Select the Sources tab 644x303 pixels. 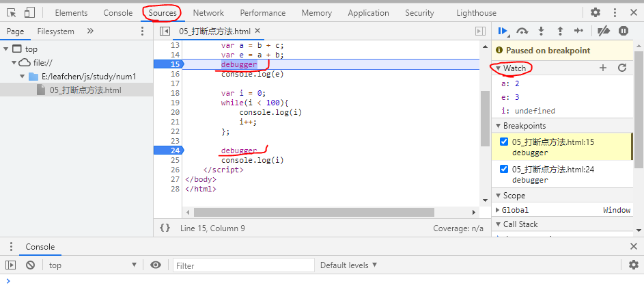point(163,13)
